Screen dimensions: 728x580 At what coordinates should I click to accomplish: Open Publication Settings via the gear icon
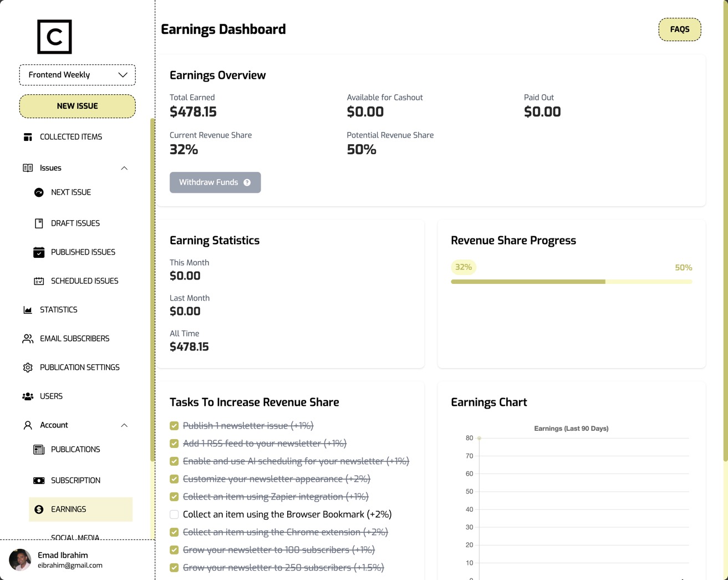point(28,367)
